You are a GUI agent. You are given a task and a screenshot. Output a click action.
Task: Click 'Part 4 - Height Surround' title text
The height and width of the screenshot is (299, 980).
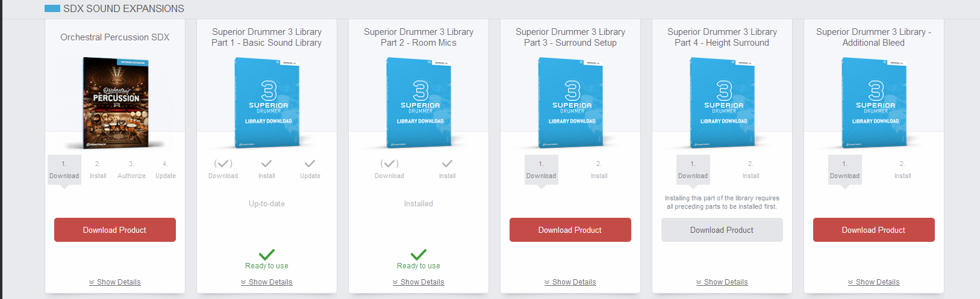(x=722, y=43)
